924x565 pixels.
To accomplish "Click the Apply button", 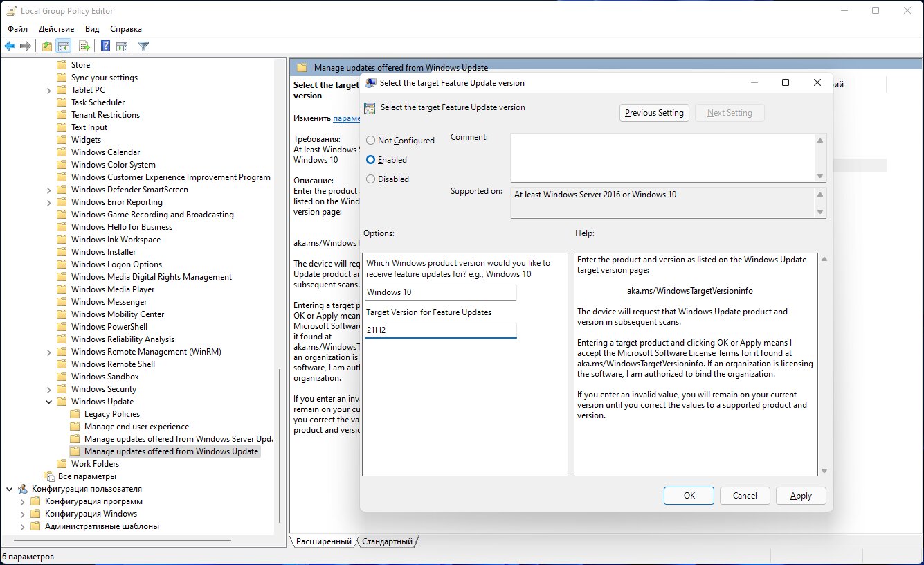I will pyautogui.click(x=801, y=496).
